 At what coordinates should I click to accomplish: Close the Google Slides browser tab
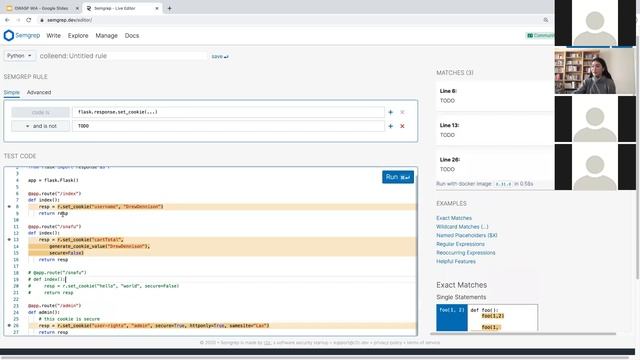pyautogui.click(x=77, y=8)
